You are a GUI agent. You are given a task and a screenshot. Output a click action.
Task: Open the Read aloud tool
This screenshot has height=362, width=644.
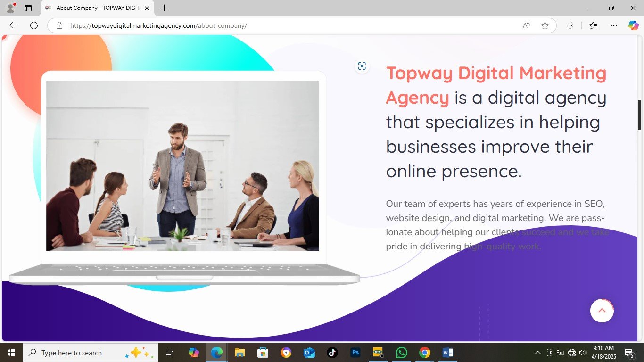click(526, 25)
